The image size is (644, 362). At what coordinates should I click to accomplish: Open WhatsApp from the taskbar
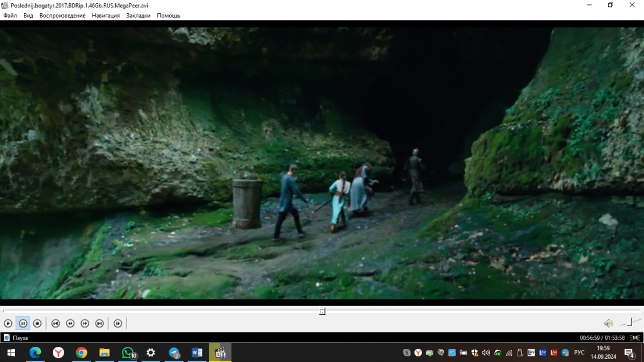click(128, 353)
